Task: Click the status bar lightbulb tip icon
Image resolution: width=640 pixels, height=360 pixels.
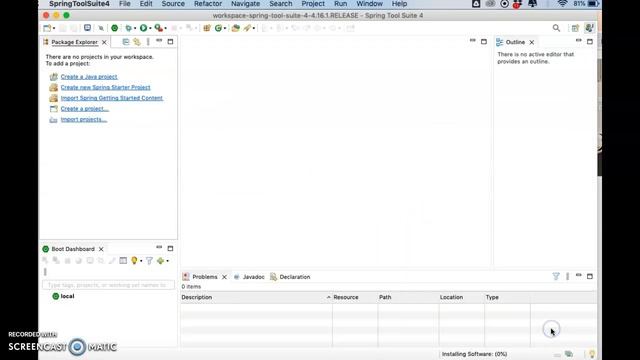Action: [x=592, y=354]
